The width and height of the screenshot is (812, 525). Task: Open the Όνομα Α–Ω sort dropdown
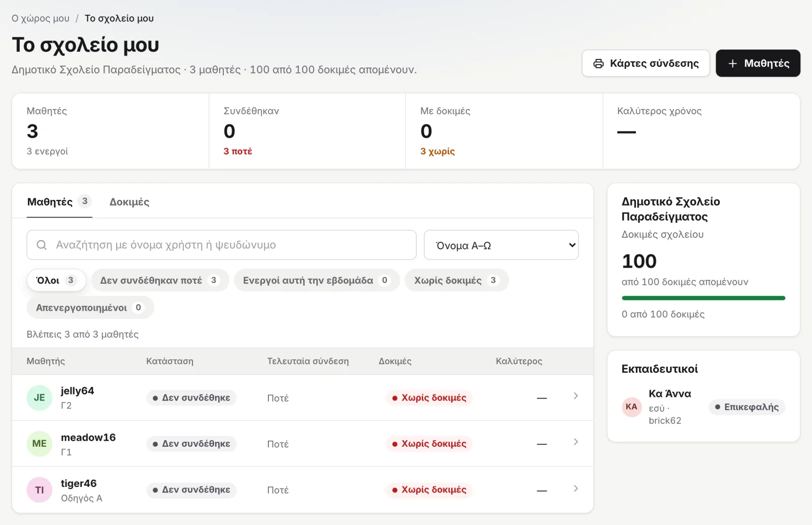click(x=501, y=245)
